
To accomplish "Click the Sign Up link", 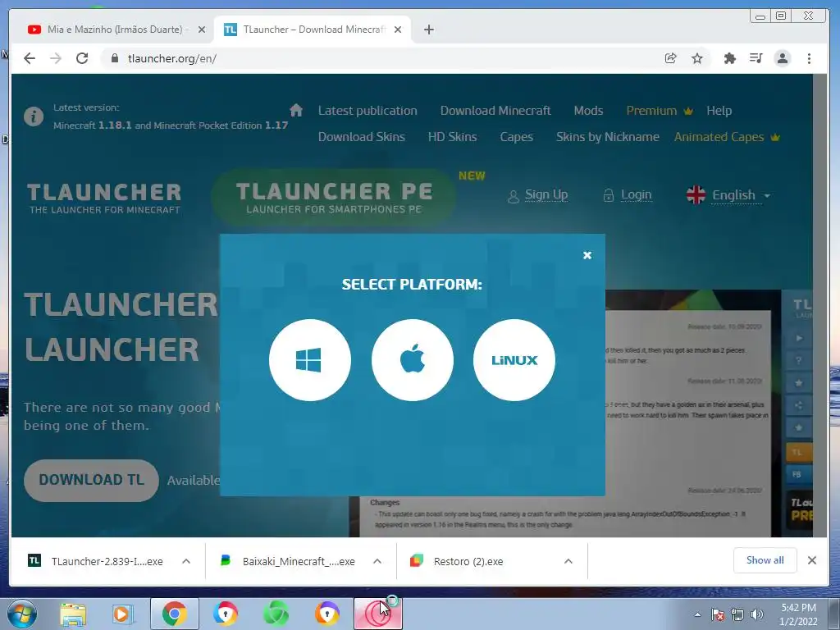I will pos(538,195).
